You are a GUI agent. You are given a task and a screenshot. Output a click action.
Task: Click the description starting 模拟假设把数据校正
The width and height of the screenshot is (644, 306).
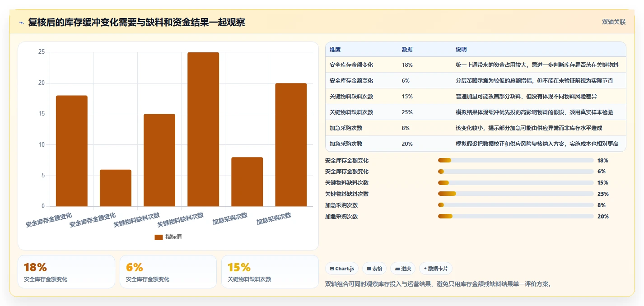pos(537,144)
